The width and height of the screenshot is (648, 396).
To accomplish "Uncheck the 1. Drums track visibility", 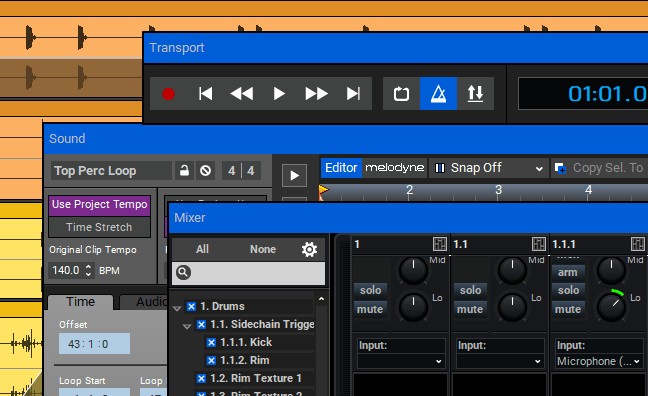I will point(191,307).
